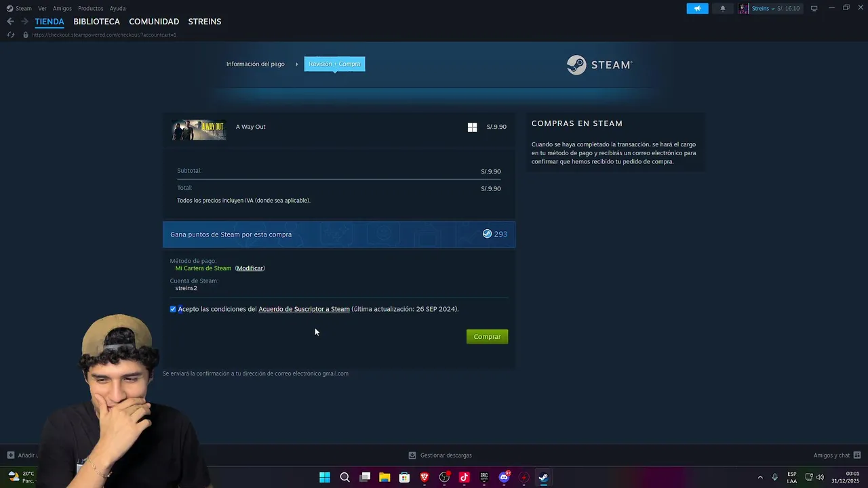This screenshot has width=868, height=488.
Task: Switch to the STREINS profile tab
Action: pos(205,22)
